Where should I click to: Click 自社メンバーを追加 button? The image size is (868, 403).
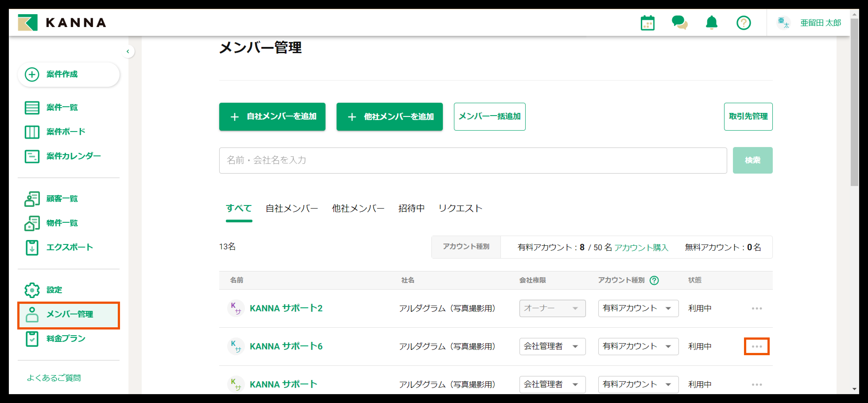click(272, 117)
